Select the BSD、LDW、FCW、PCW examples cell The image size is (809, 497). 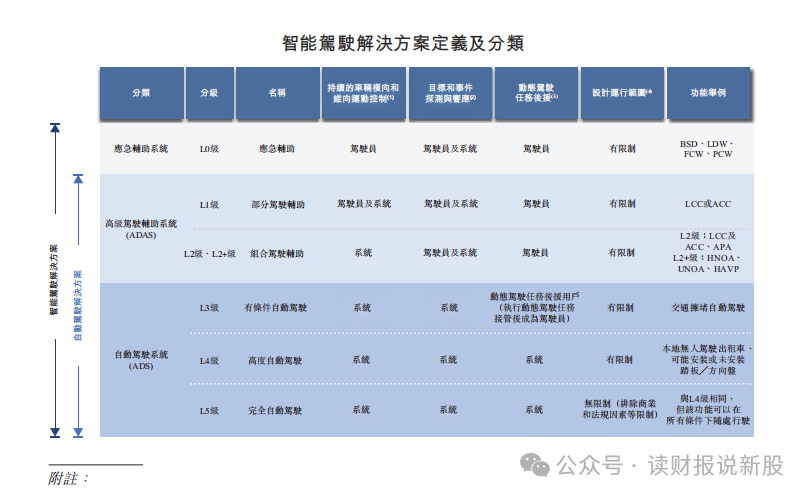point(708,149)
